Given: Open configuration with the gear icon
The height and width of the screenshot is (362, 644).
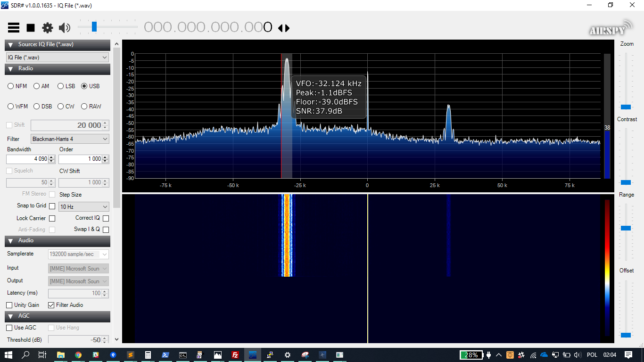Looking at the screenshot, I should (x=48, y=28).
